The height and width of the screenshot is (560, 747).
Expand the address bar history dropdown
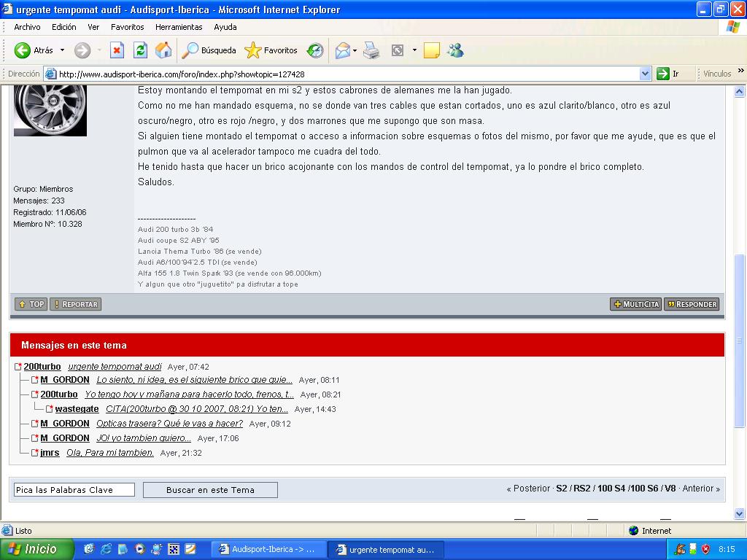point(645,74)
